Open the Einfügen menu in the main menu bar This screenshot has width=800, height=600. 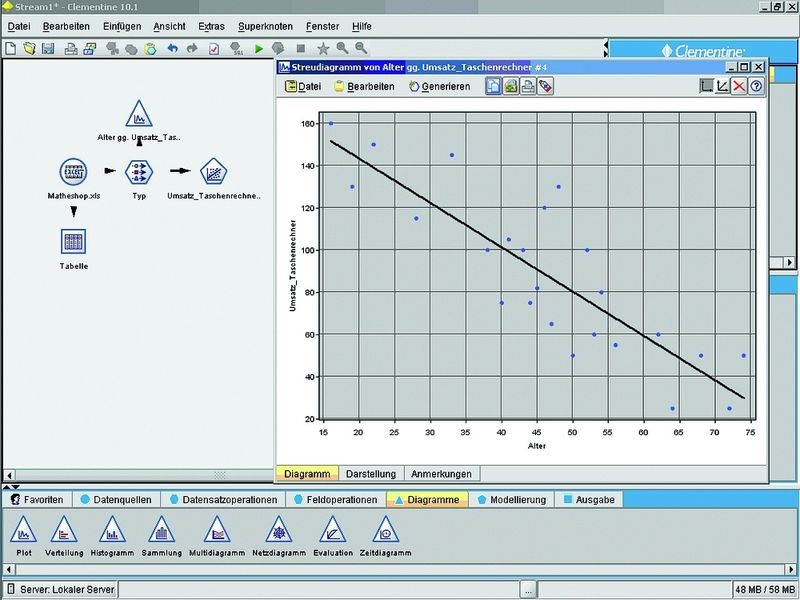click(x=122, y=27)
